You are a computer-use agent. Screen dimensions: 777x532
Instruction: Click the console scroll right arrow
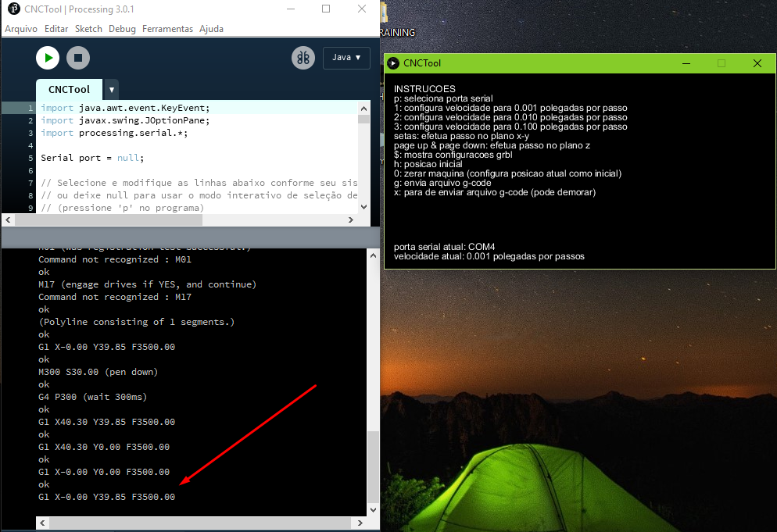coord(360,523)
